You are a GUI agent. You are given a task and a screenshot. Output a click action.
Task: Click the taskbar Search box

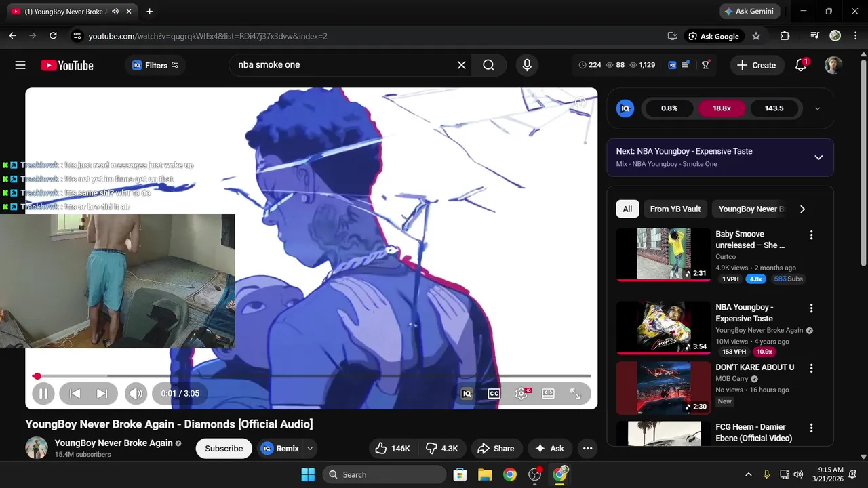point(384,474)
